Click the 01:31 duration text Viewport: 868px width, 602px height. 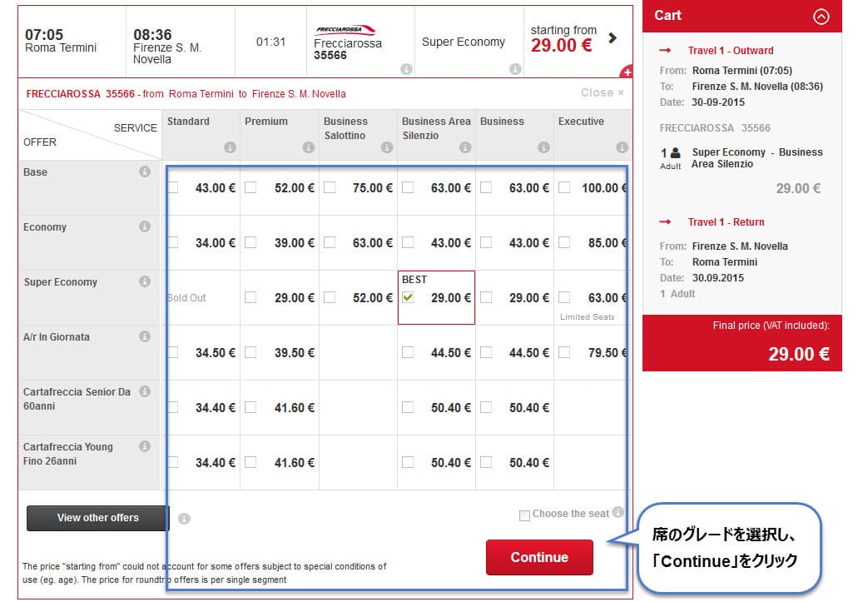[x=270, y=42]
